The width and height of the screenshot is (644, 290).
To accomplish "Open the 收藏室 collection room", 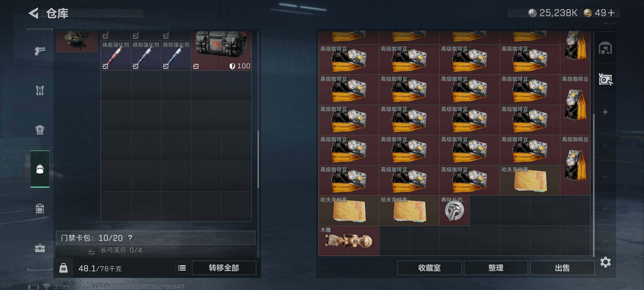I will (x=429, y=268).
